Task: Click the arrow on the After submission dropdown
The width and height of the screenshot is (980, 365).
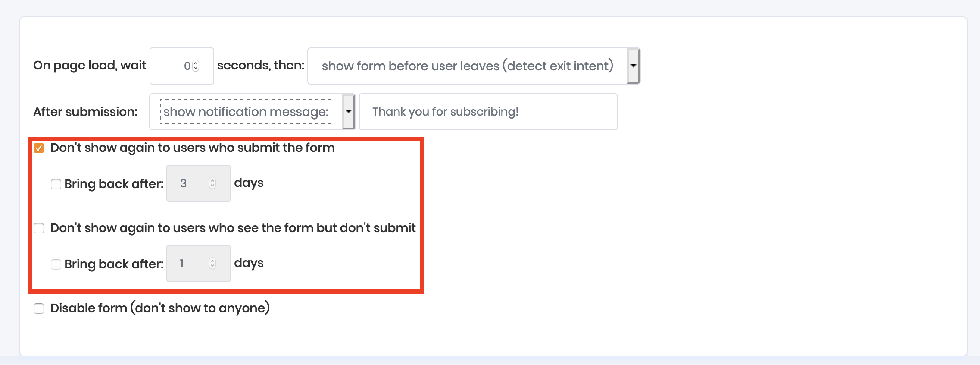Action: click(x=348, y=112)
